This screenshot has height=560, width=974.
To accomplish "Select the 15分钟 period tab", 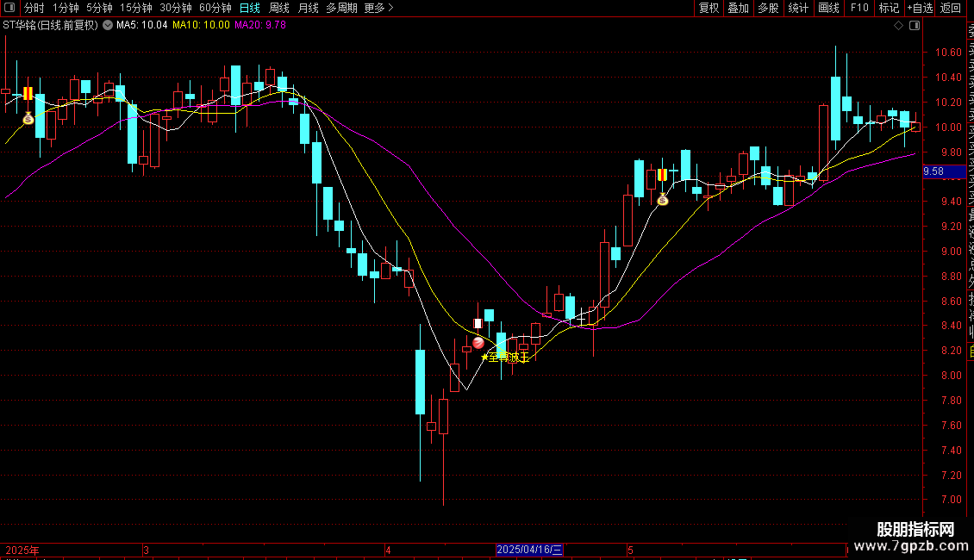I will 135,8.
